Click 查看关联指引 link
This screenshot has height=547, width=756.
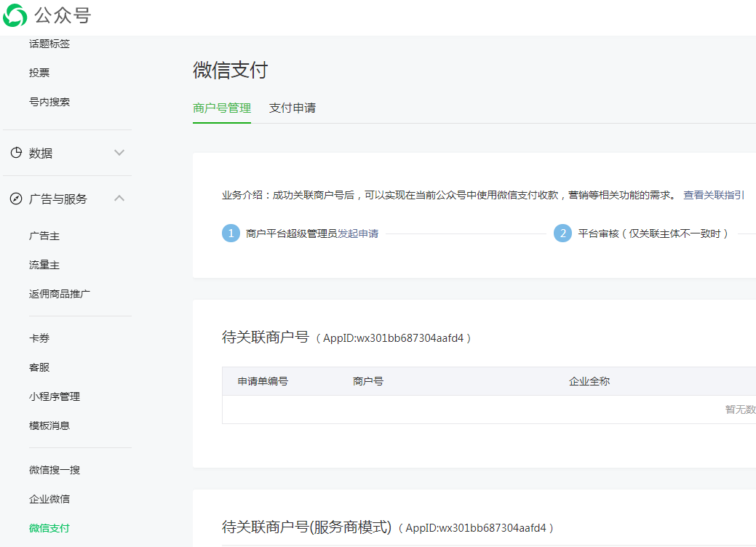click(x=714, y=195)
